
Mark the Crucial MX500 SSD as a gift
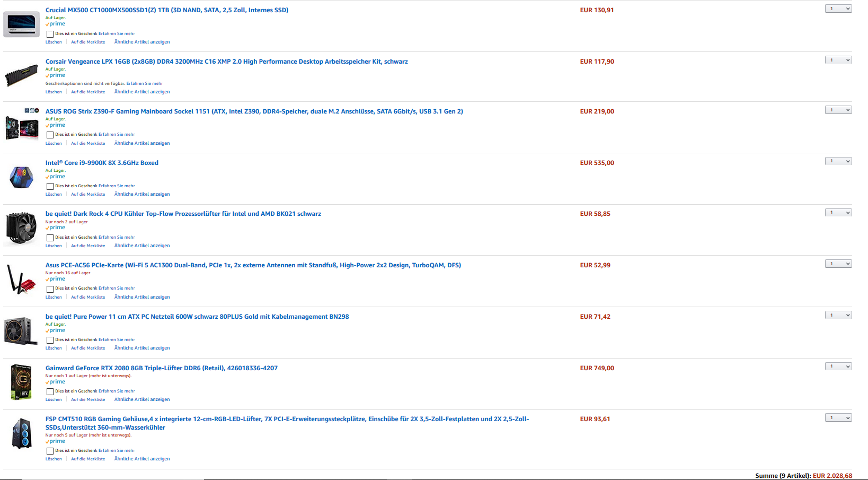pyautogui.click(x=50, y=34)
